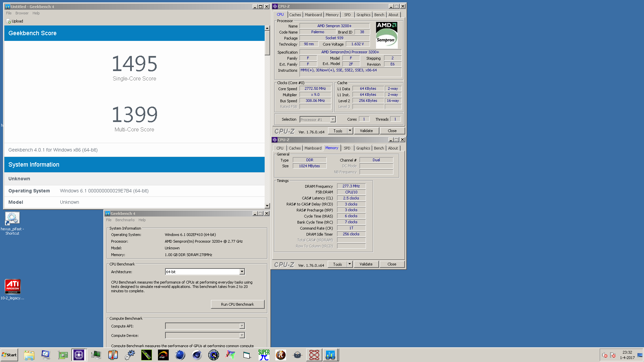
Task: Click the muted speaker tray icon
Action: click(x=605, y=355)
